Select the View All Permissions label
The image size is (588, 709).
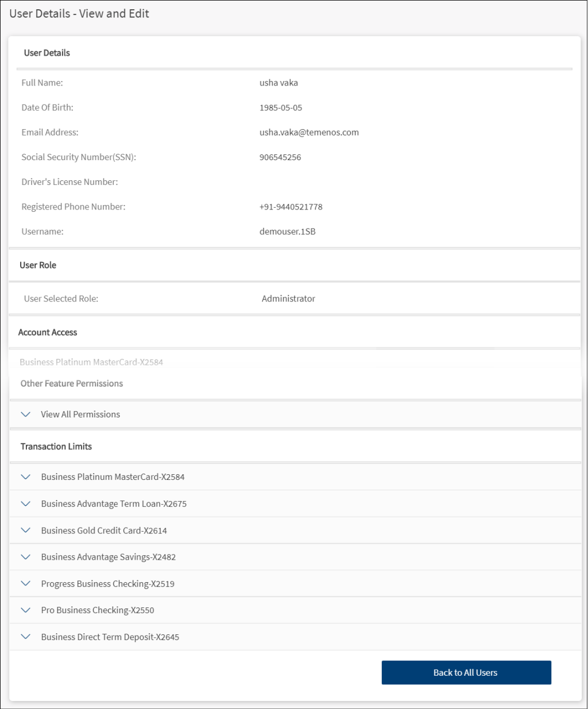[x=80, y=414]
